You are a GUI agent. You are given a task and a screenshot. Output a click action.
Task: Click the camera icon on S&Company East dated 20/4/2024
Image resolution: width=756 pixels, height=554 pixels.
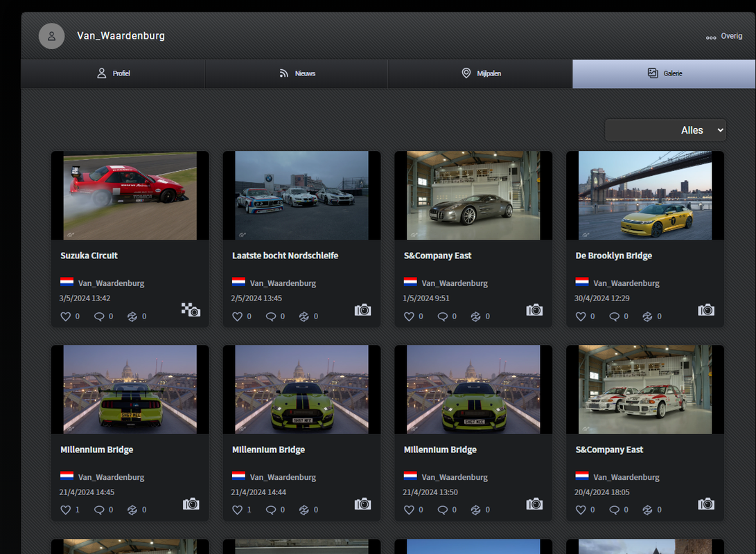(706, 504)
